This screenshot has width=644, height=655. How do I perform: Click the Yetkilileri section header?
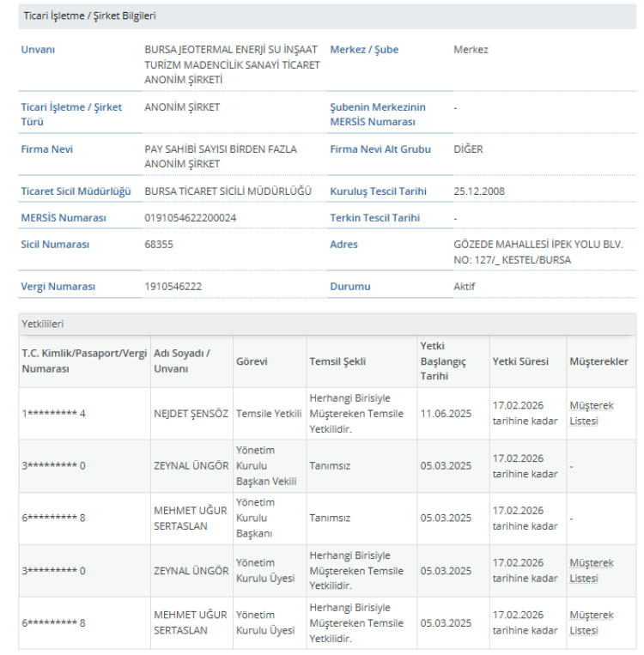point(43,324)
